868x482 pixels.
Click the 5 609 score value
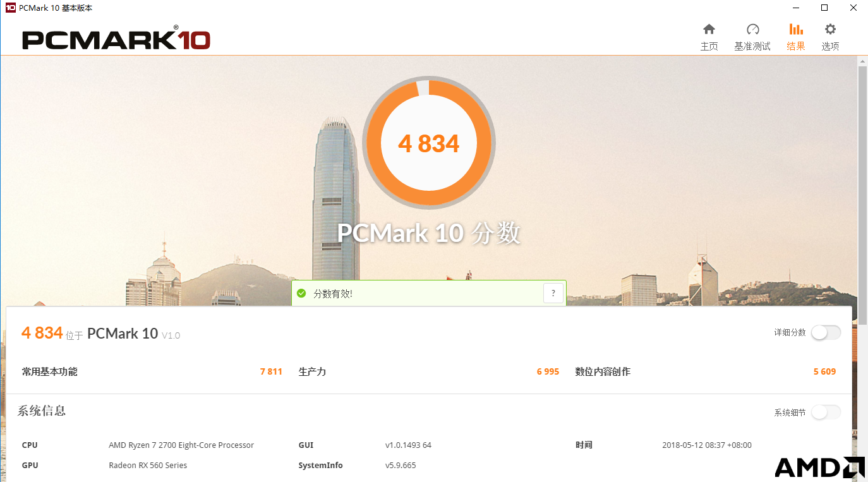click(x=824, y=371)
